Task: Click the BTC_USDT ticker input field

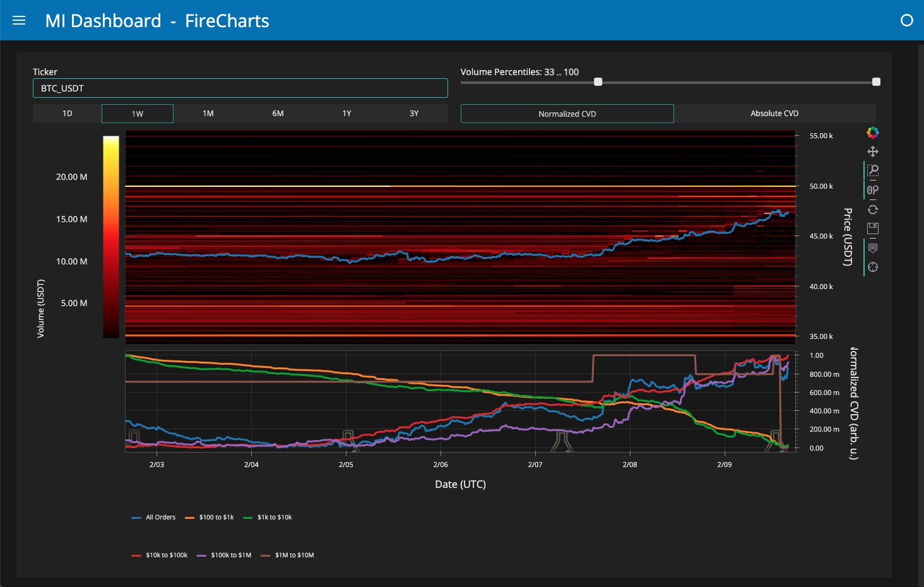Action: (x=240, y=88)
